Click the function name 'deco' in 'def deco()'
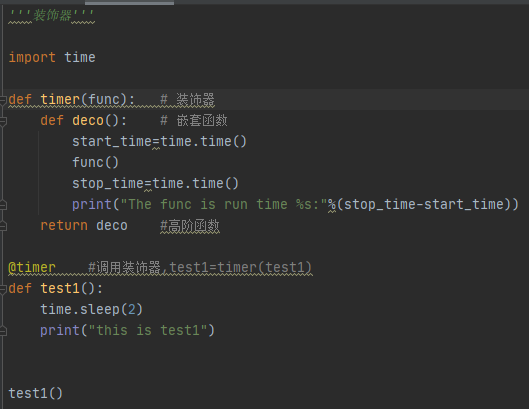 pos(88,120)
